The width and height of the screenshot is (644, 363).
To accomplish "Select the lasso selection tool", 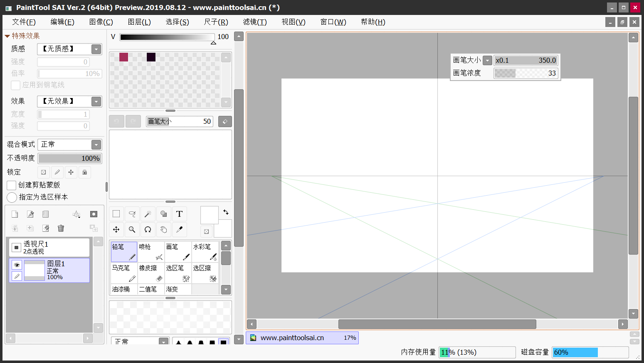I will (x=132, y=214).
